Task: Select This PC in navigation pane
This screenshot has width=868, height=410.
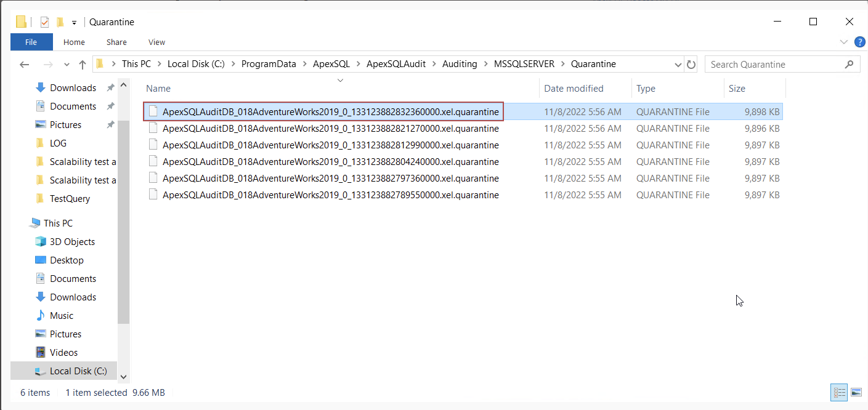Action: coord(58,223)
